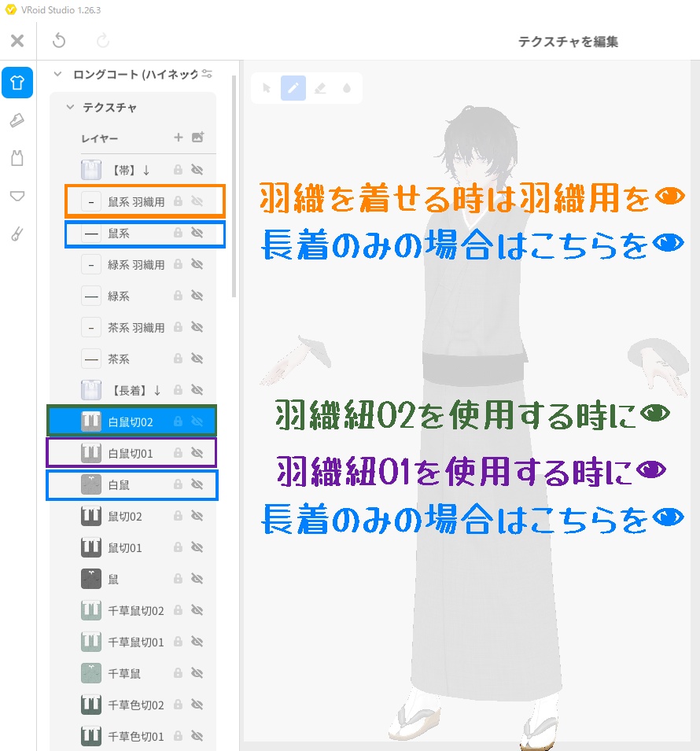Collapse the ロングコート（ハイネック） section
700x751 pixels.
coord(57,73)
